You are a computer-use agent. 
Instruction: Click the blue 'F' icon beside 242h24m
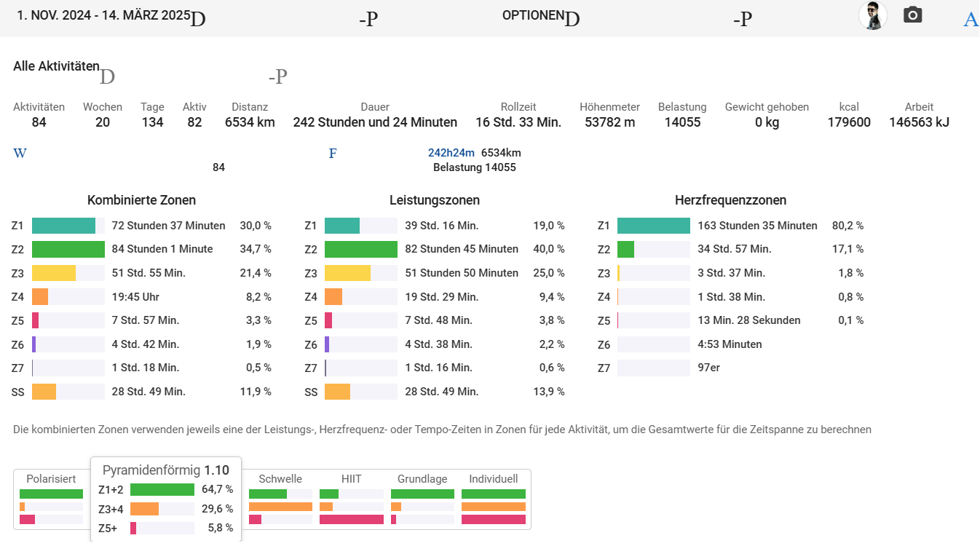coord(333,154)
